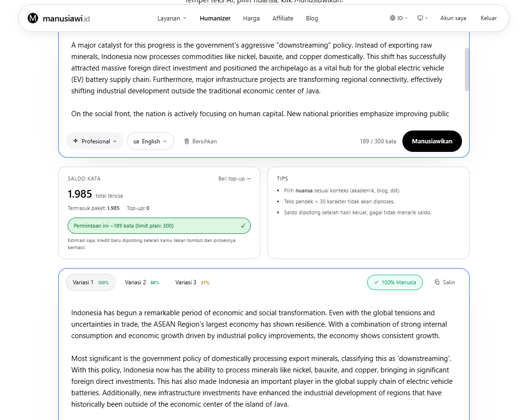Open the Profesional tone dropdown

pyautogui.click(x=95, y=141)
